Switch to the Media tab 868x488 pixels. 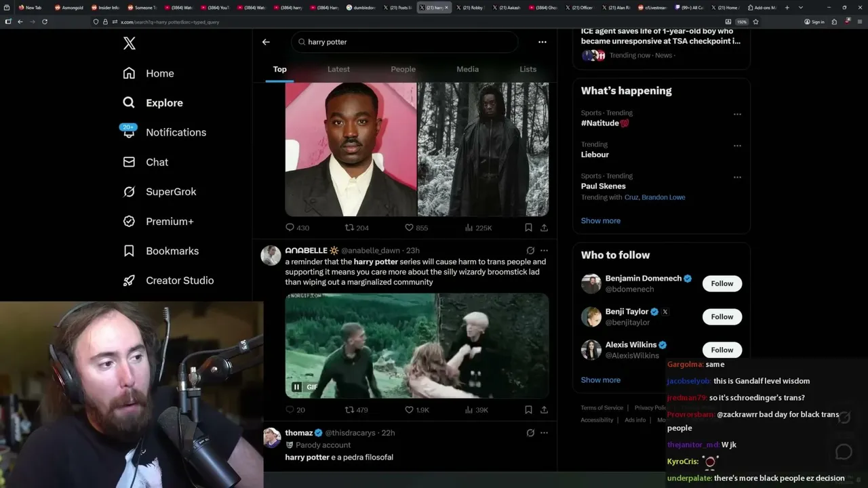467,69
